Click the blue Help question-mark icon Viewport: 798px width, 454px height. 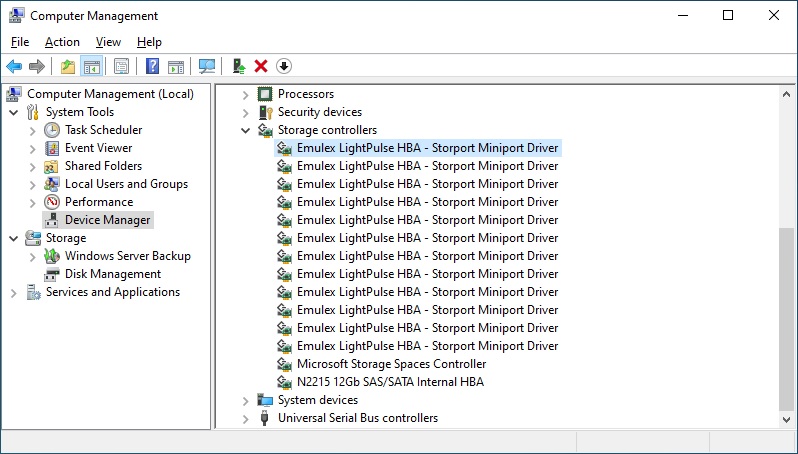point(152,66)
